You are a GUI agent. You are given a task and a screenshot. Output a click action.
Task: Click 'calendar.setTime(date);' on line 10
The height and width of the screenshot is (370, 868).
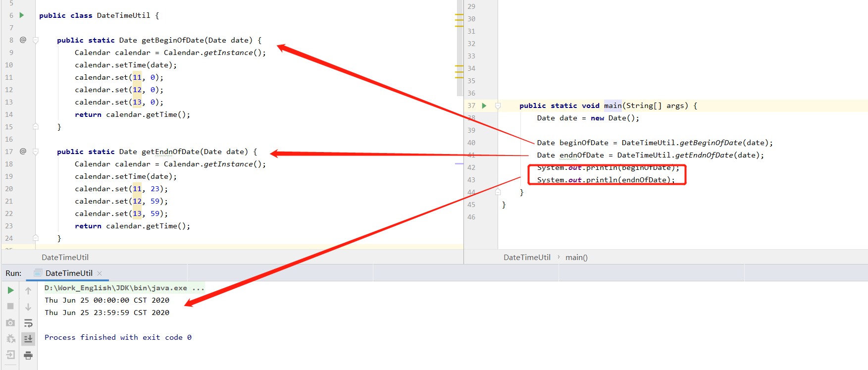point(126,65)
